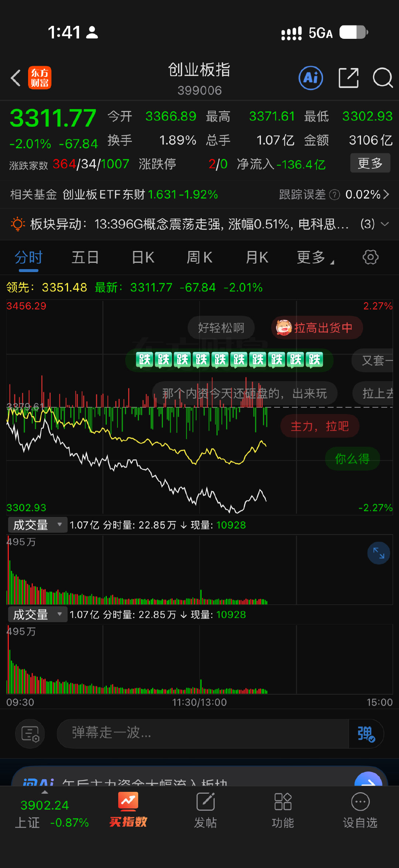Tap the 设自选 ellipsis icon

[x=360, y=802]
